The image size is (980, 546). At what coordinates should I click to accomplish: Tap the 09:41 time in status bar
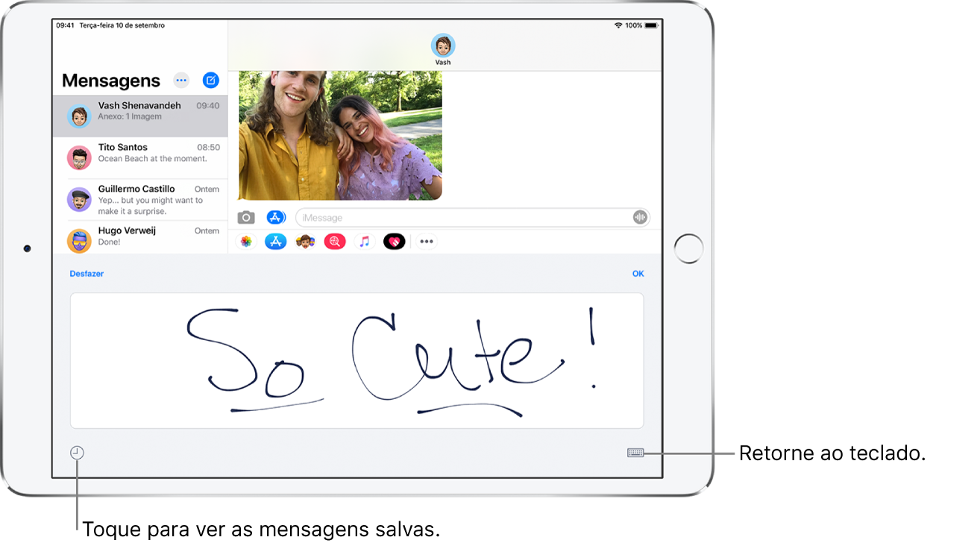point(65,25)
